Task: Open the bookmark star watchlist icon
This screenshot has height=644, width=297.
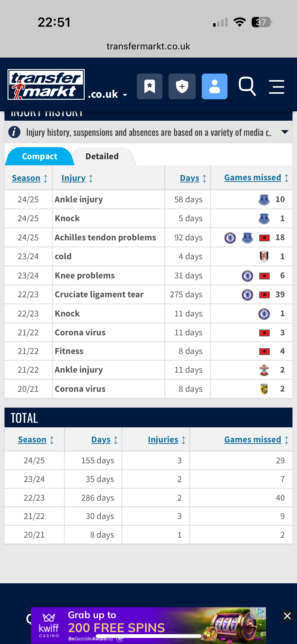Action: [149, 86]
